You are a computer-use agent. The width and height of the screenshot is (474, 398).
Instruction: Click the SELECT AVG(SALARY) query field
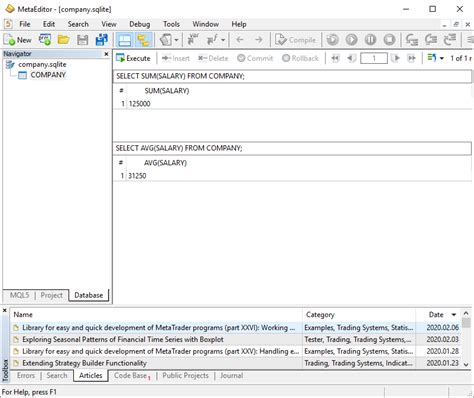pos(292,148)
